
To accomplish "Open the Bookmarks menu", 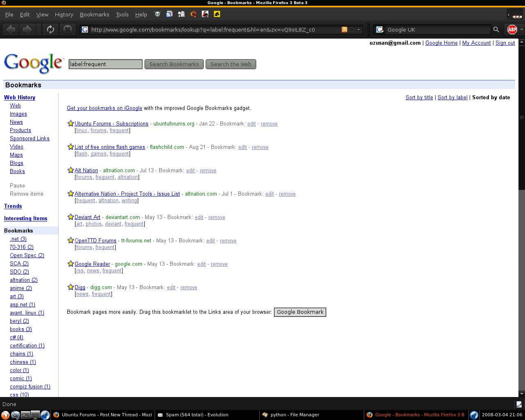I will point(94,14).
